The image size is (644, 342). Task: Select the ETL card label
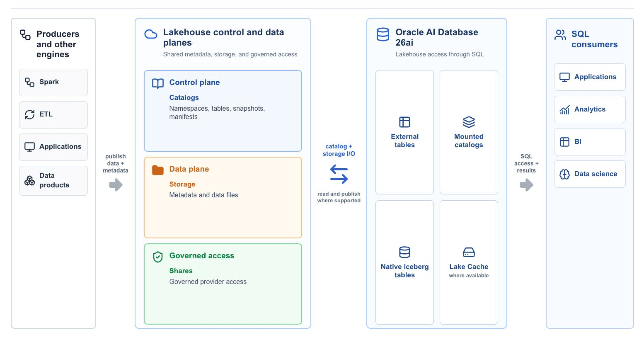(x=46, y=114)
